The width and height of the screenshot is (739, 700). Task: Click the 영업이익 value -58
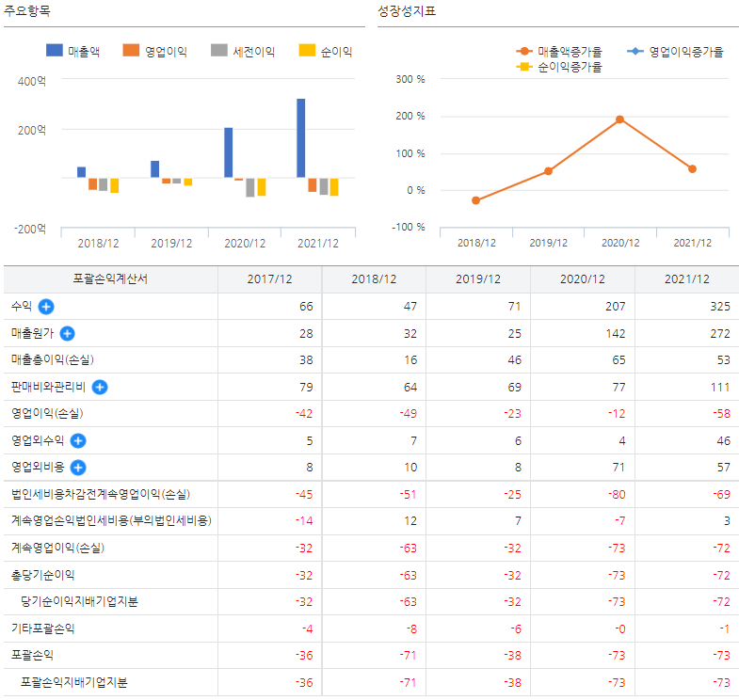pos(721,414)
